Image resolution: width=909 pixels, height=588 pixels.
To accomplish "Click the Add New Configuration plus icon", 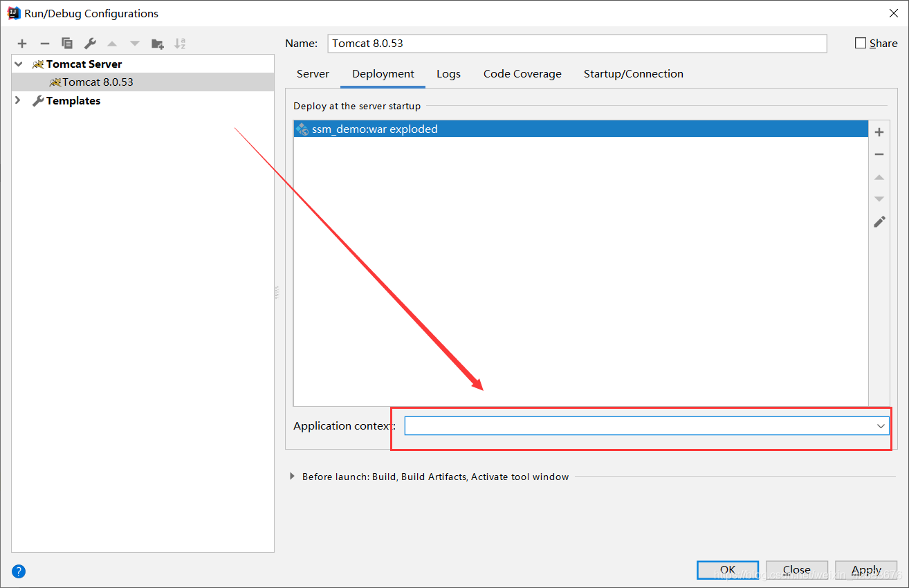I will coord(22,44).
